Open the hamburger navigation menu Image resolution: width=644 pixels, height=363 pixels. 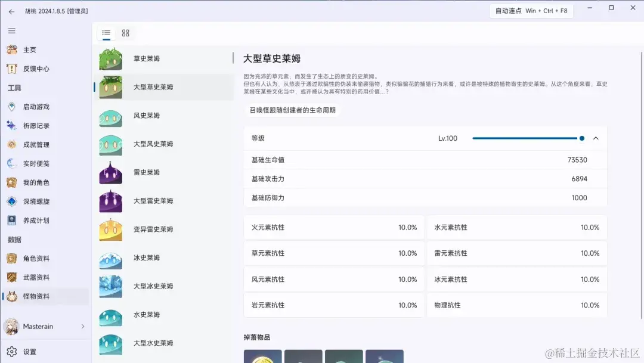[12, 30]
